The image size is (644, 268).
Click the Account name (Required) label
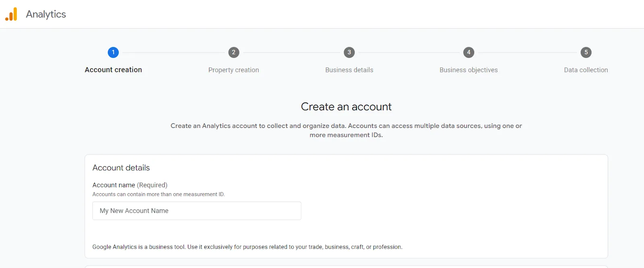[130, 185]
